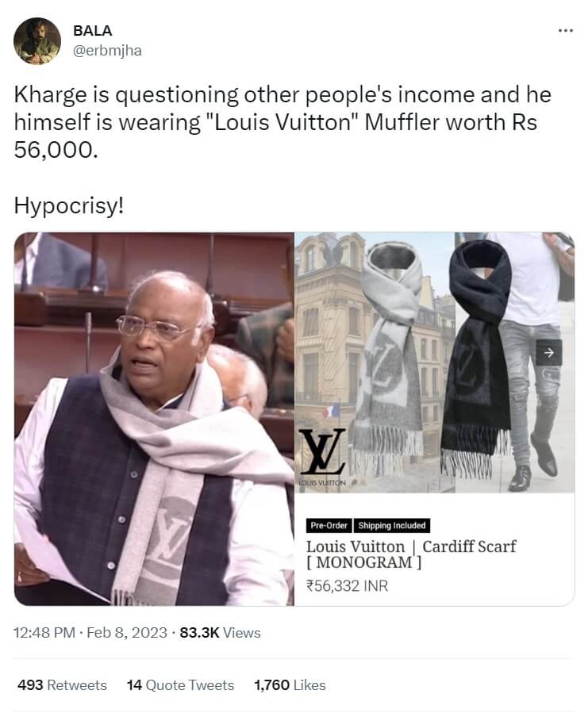Advance image with the right arrow button

549,352
